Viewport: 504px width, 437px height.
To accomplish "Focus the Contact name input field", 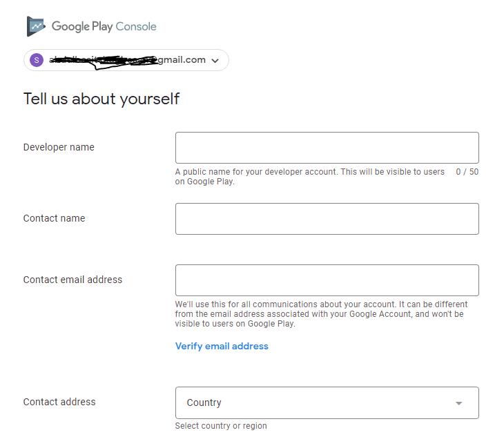I will (x=327, y=219).
